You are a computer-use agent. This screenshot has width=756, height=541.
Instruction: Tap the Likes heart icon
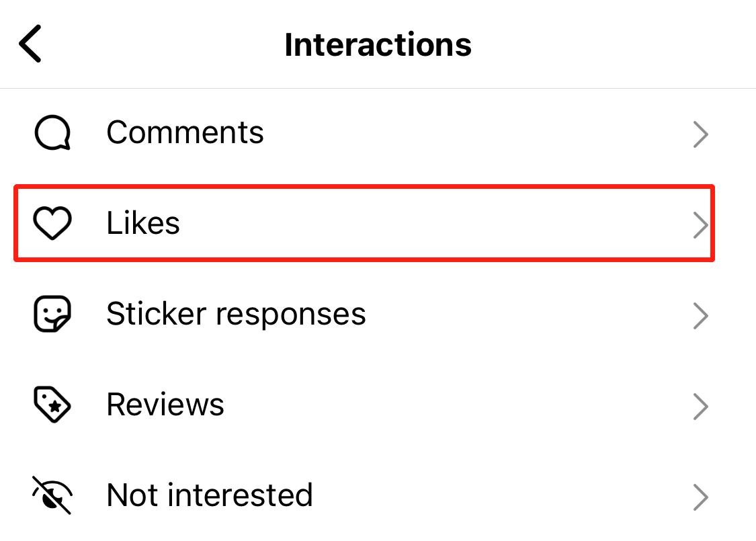(x=52, y=223)
